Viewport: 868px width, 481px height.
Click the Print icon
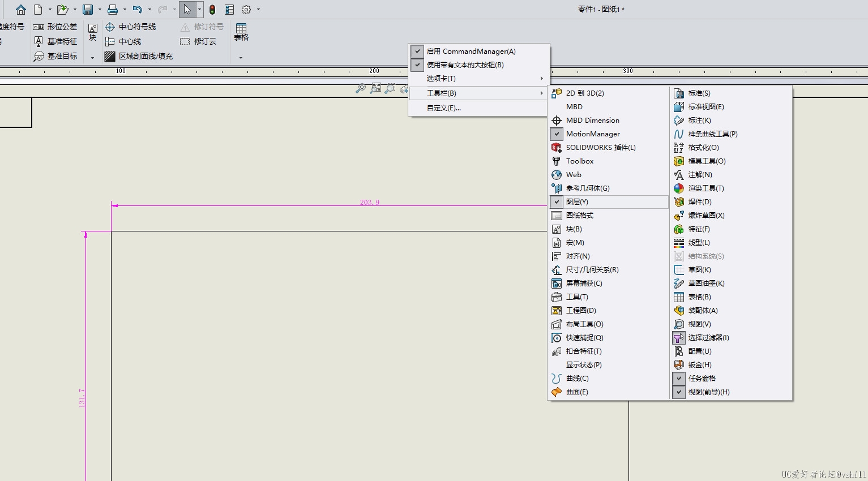(x=113, y=10)
